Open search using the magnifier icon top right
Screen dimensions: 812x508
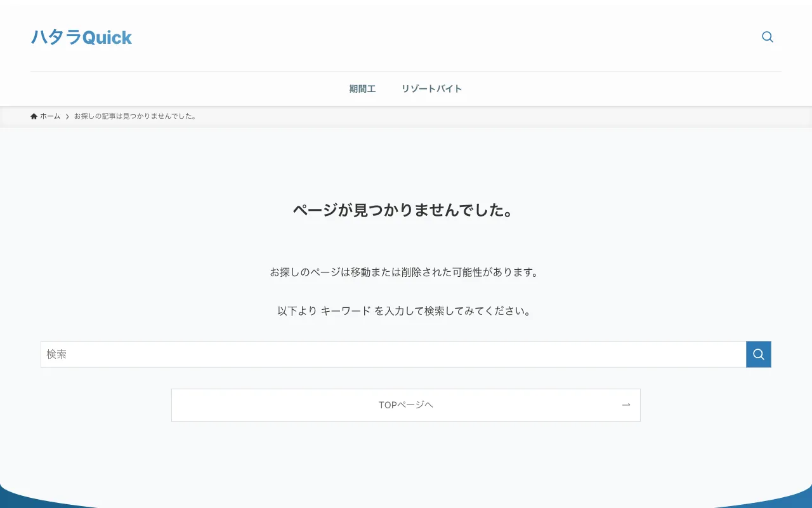coord(767,37)
